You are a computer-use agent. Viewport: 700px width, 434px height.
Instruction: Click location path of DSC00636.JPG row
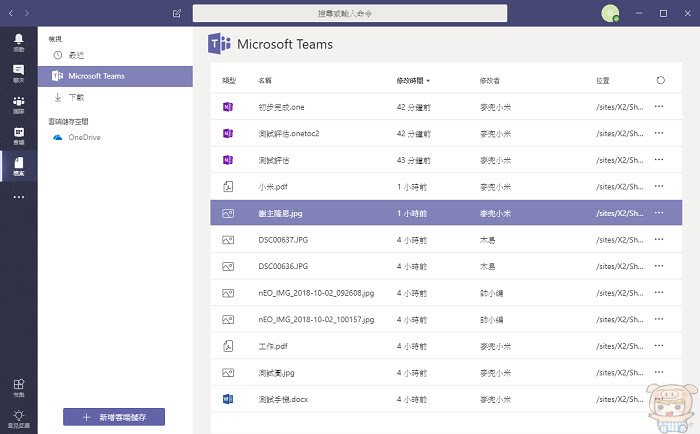[x=620, y=266]
